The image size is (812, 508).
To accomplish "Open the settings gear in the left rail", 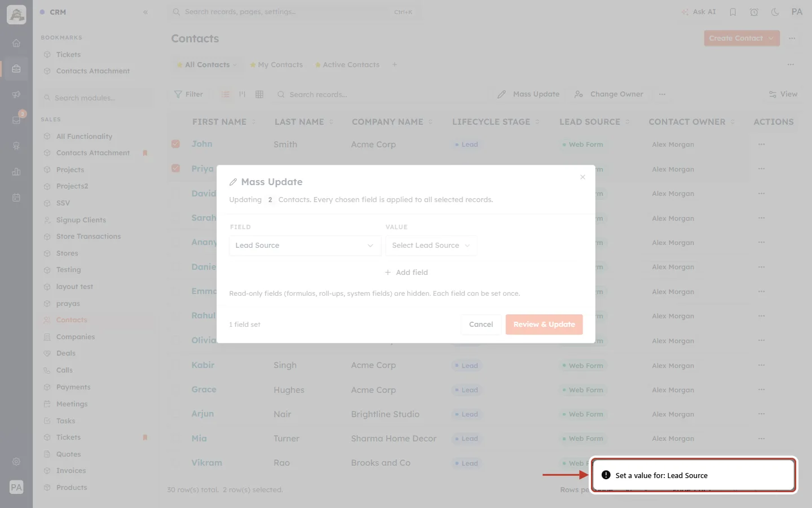I will [x=16, y=462].
